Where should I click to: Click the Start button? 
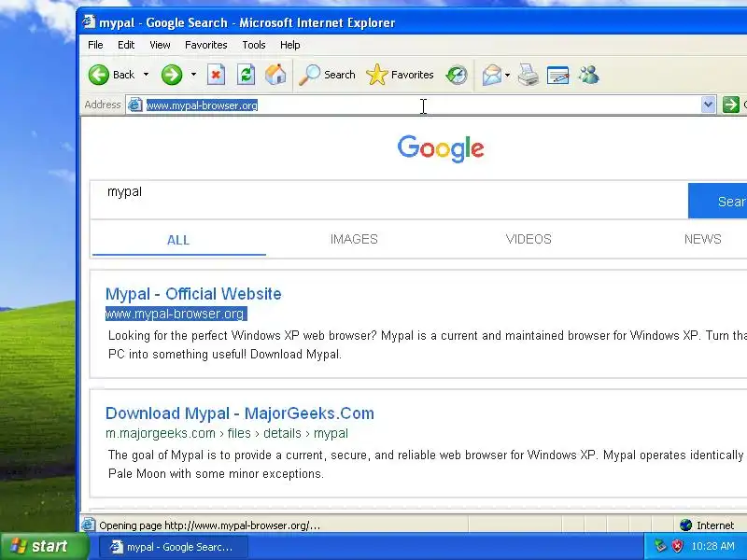pos(44,546)
